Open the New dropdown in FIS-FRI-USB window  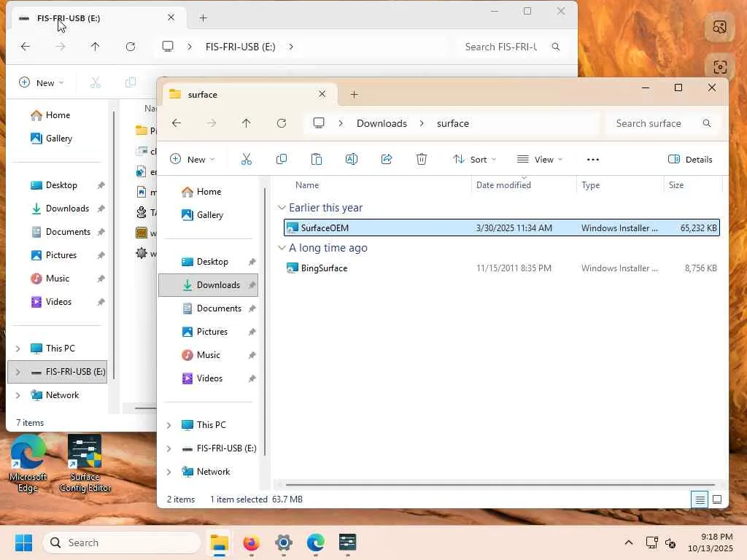point(41,83)
